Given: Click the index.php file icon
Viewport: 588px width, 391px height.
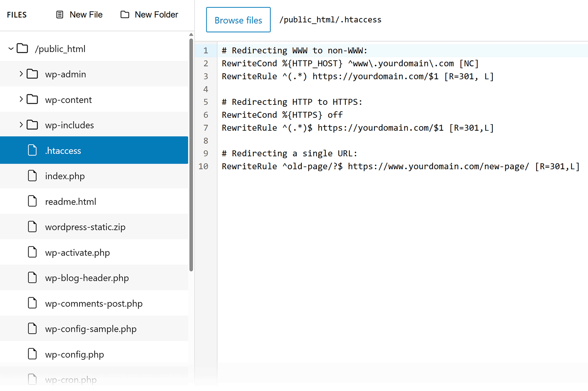Looking at the screenshot, I should [x=32, y=176].
